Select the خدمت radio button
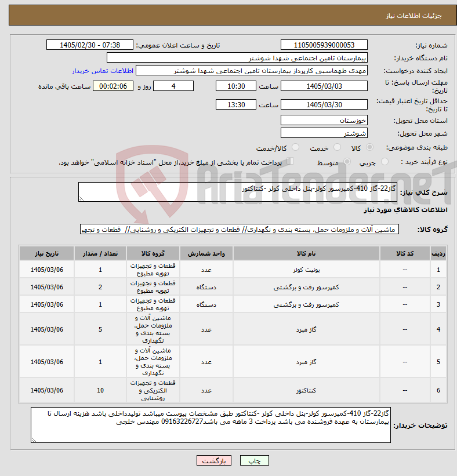Image resolution: width=457 pixels, height=476 pixels. click(337, 147)
